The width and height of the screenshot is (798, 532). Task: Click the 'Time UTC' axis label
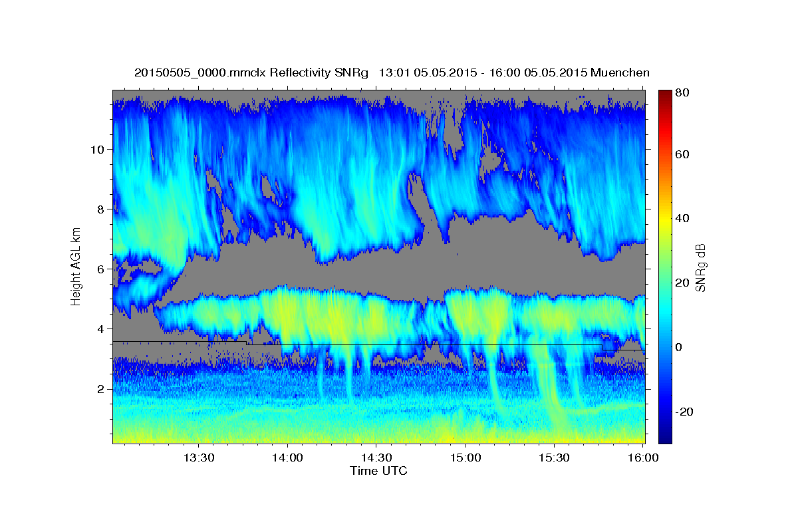tap(378, 471)
